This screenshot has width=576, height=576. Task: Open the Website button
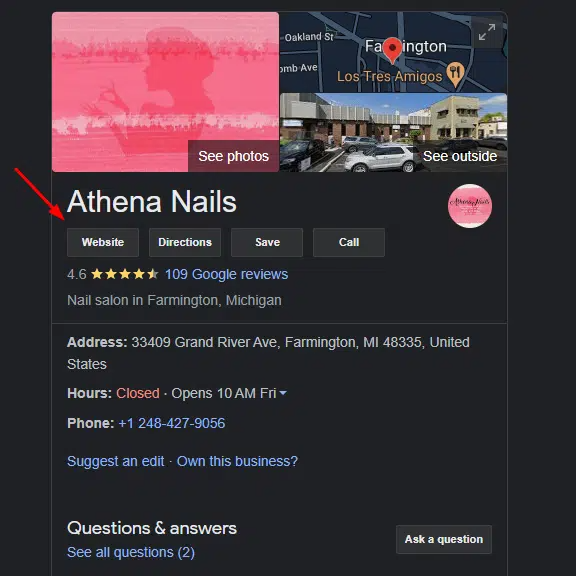pyautogui.click(x=103, y=242)
